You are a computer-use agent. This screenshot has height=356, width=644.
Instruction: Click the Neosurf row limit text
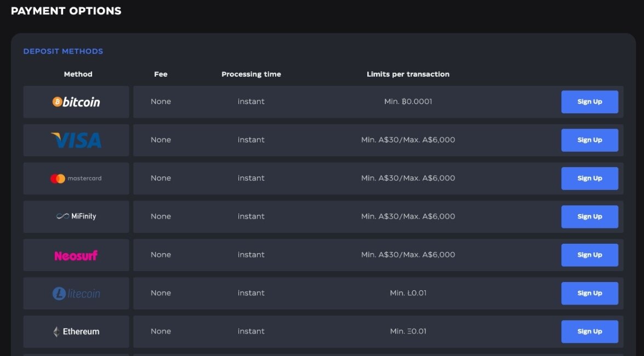click(x=408, y=255)
